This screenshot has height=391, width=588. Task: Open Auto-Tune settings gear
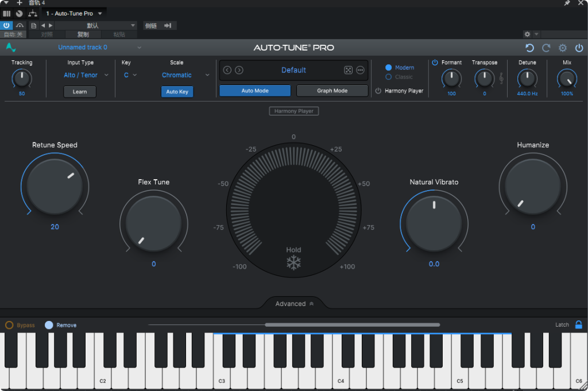click(563, 48)
